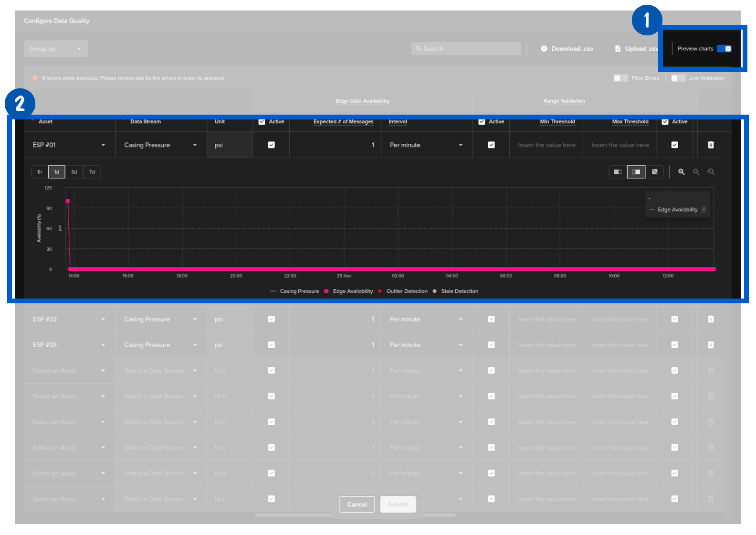This screenshot has width=756, height=535.
Task: Reset the chart zoom level
Action: [711, 172]
